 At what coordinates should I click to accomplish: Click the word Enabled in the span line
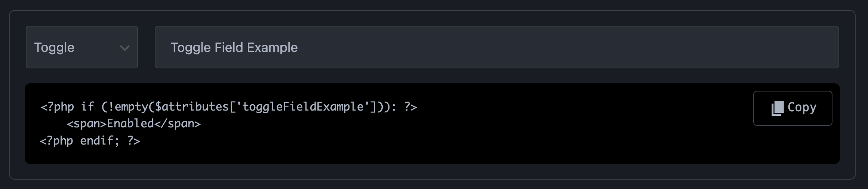pyautogui.click(x=130, y=124)
